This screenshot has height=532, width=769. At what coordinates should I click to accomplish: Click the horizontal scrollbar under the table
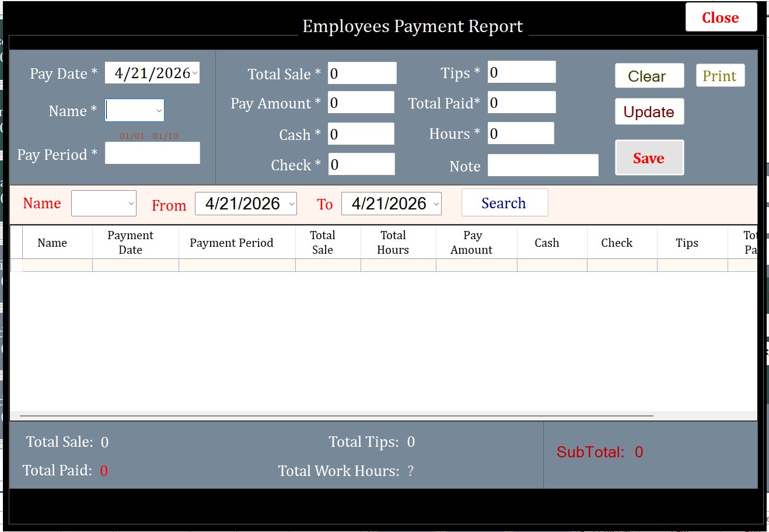click(336, 416)
